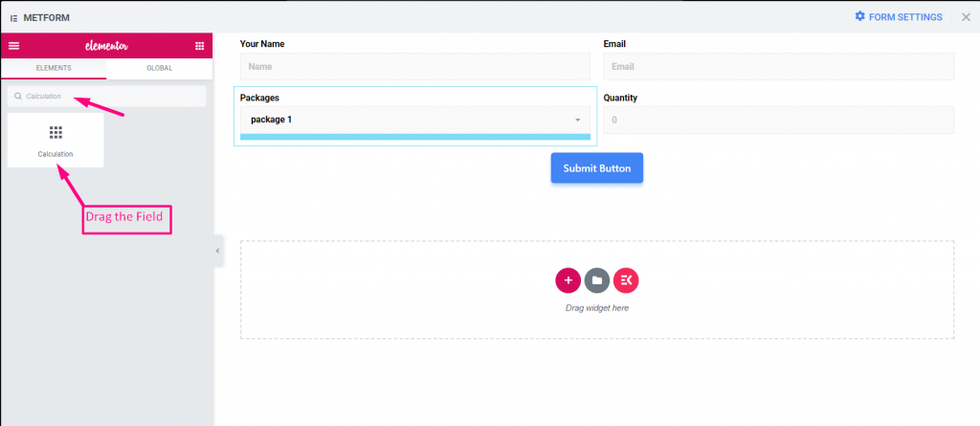Open Form Settings link
The height and width of the screenshot is (426, 980).
pyautogui.click(x=905, y=17)
